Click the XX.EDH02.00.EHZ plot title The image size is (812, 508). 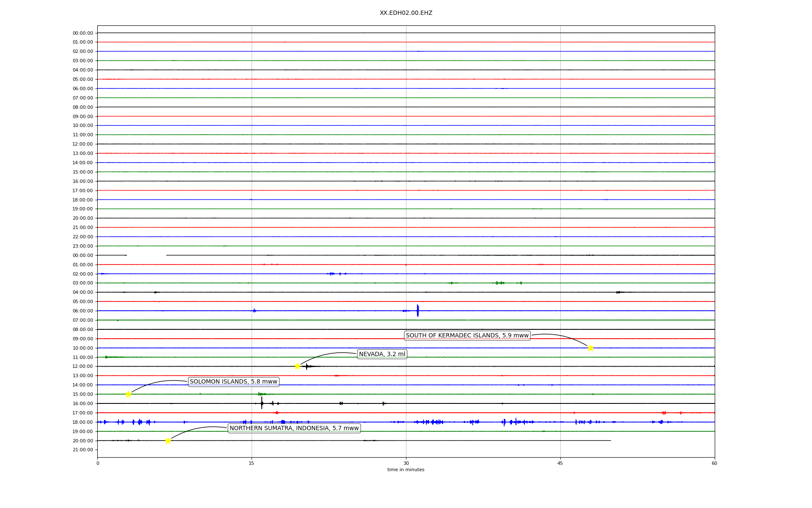click(x=406, y=13)
